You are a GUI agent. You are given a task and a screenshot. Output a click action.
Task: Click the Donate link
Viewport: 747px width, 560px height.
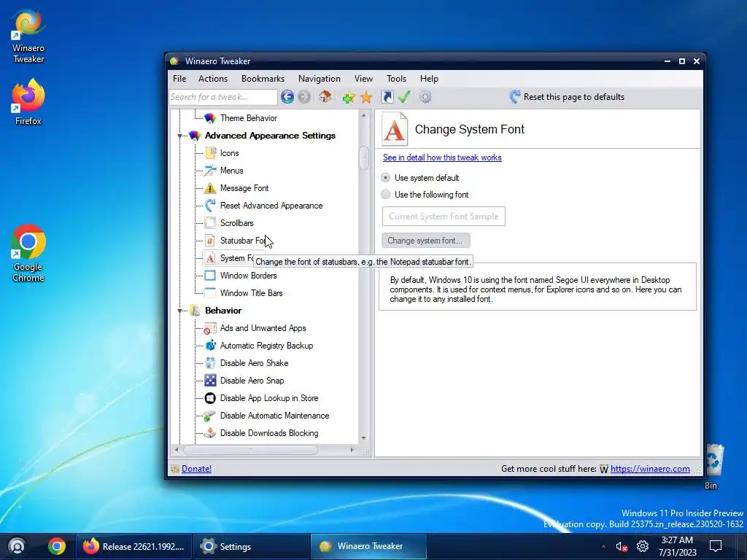pyautogui.click(x=196, y=469)
